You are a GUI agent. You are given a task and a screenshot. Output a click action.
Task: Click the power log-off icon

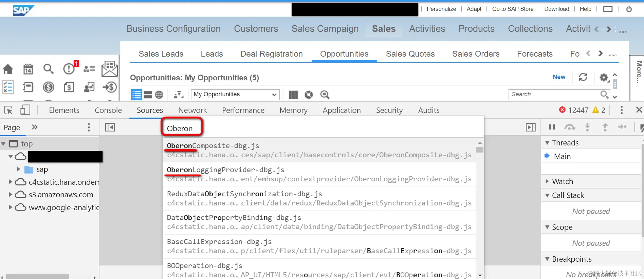tap(629, 9)
